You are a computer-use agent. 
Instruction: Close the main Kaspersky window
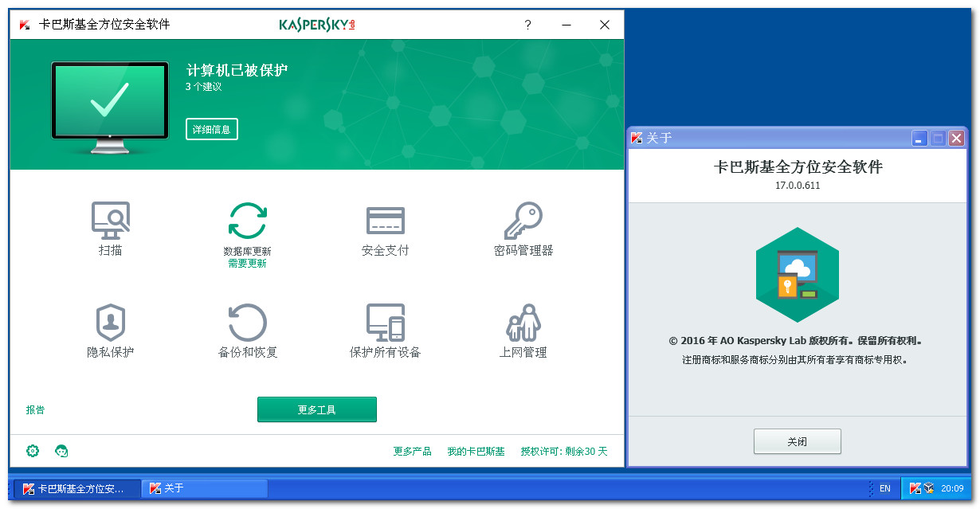click(605, 25)
